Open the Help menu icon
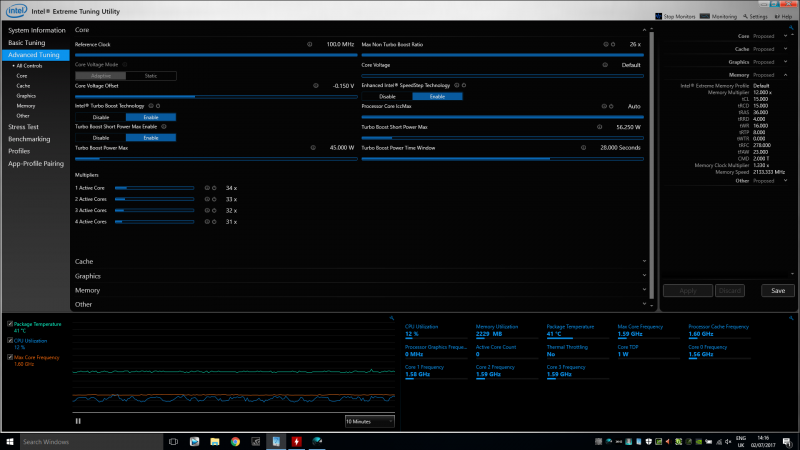The image size is (800, 450). (x=777, y=16)
